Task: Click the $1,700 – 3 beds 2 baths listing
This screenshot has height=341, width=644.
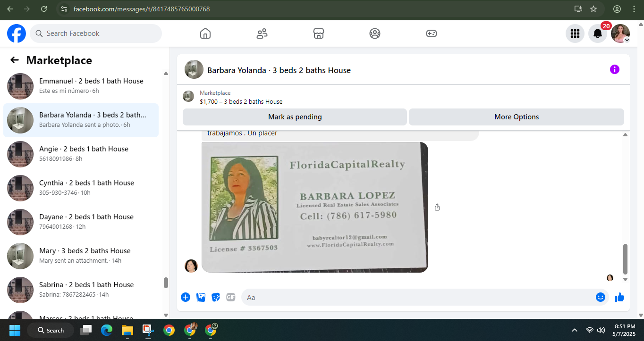Action: pos(241,101)
